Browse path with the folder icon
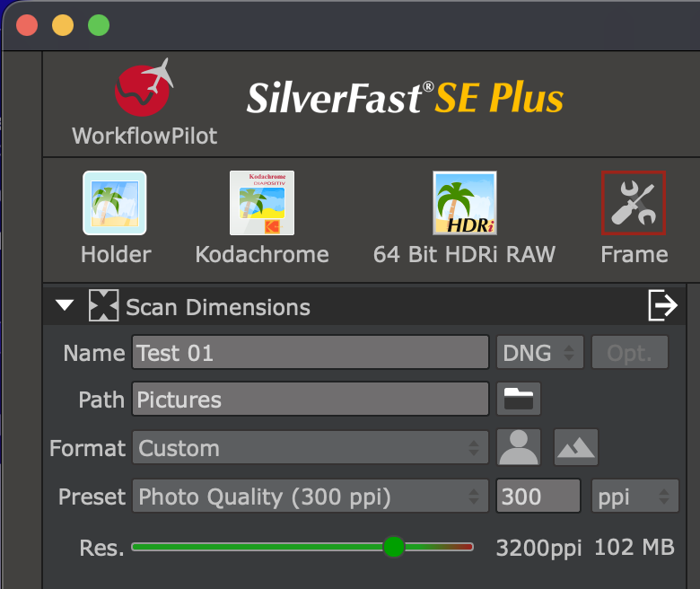This screenshot has height=589, width=700. (x=519, y=400)
